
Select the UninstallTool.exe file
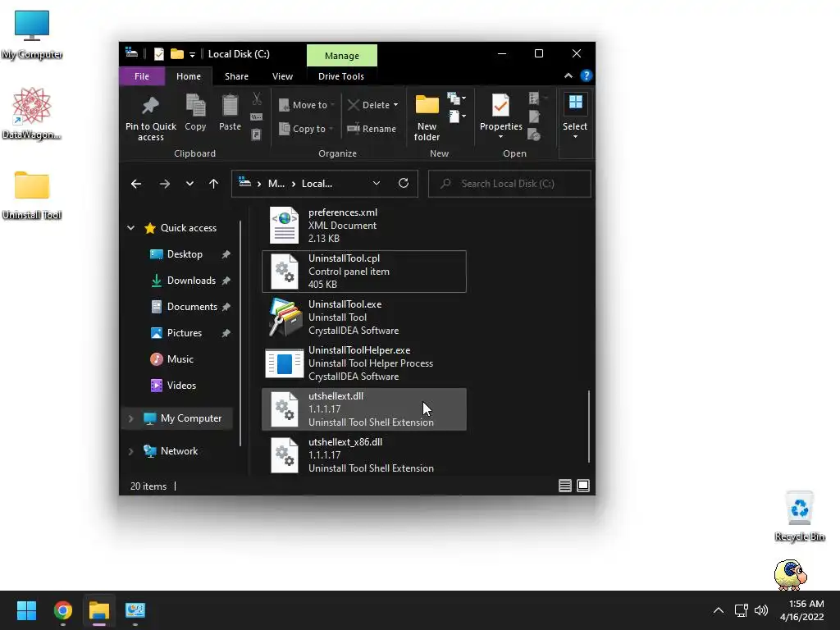coord(364,317)
